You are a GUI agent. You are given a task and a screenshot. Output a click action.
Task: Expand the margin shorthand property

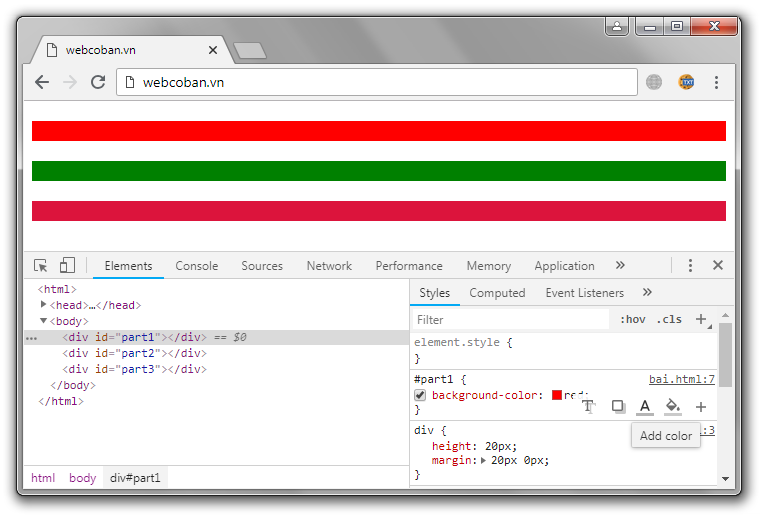[x=485, y=461]
